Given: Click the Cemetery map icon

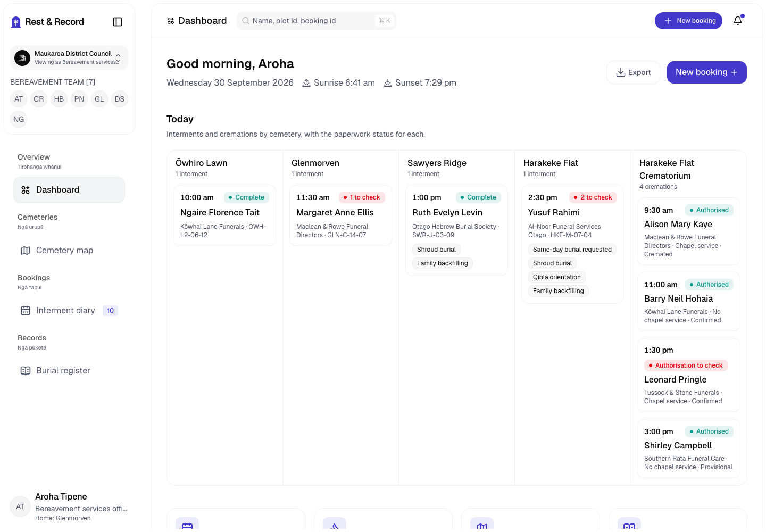Looking at the screenshot, I should tap(26, 251).
